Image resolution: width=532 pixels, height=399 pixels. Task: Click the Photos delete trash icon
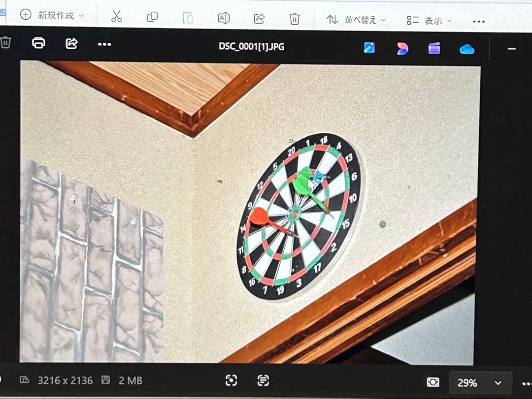5,42
